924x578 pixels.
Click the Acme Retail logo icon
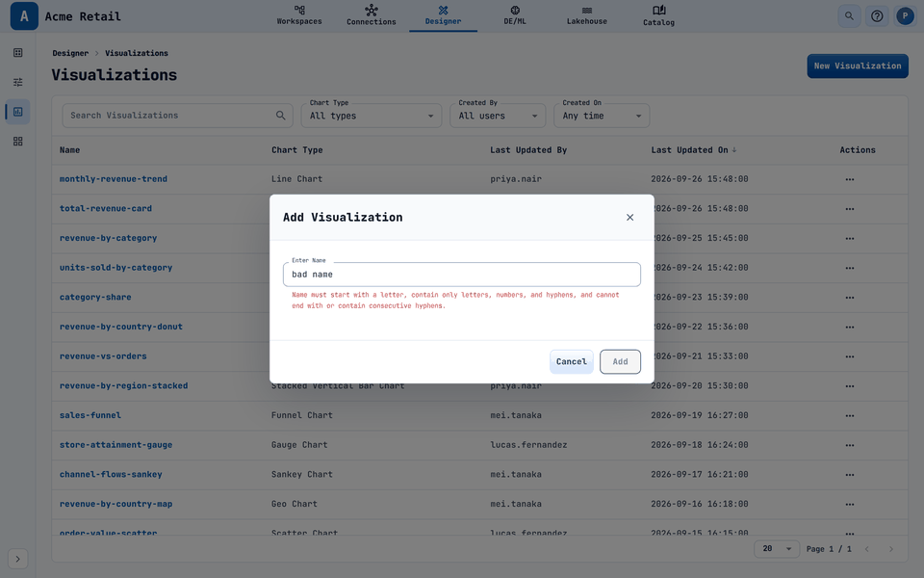(24, 16)
